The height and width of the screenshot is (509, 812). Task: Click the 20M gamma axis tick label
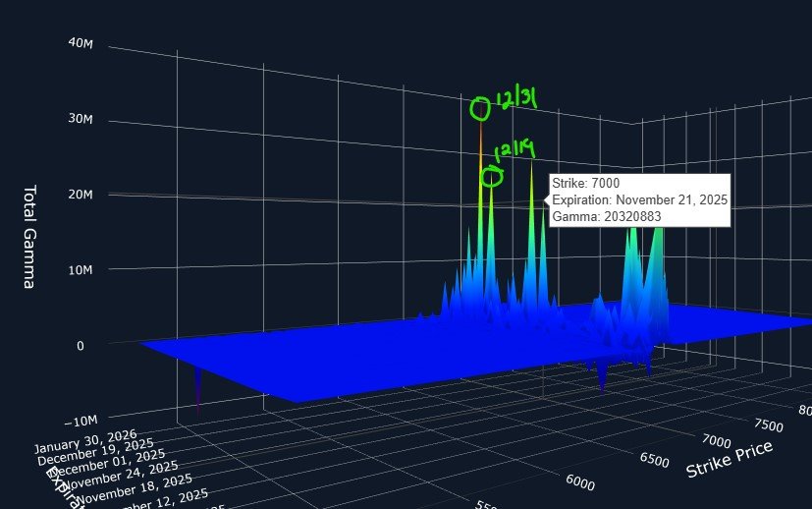[x=81, y=195]
